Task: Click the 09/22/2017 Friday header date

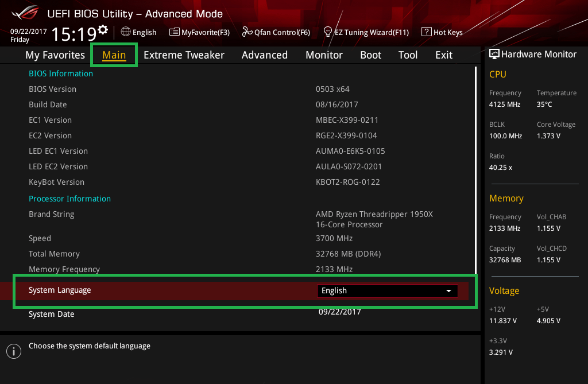Action: (29, 35)
